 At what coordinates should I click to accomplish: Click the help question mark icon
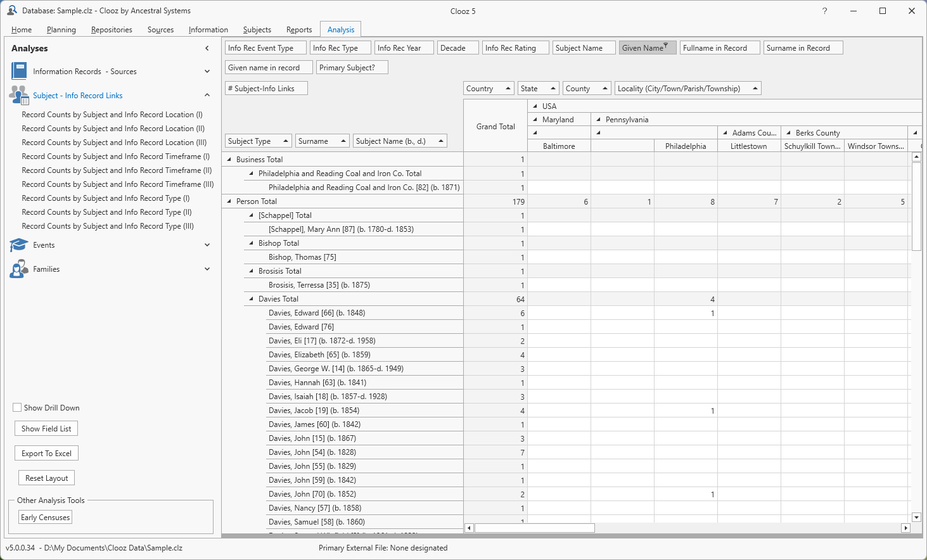(x=824, y=11)
